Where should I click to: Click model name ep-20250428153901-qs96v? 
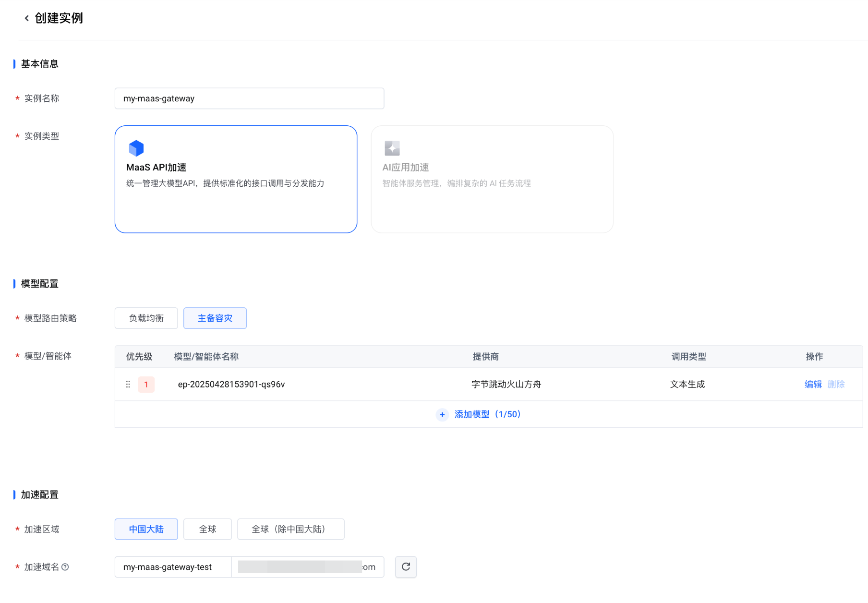(231, 385)
